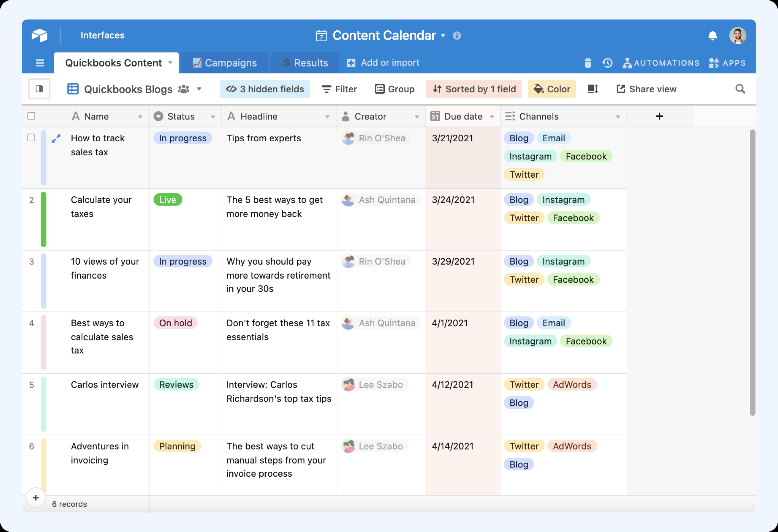Click the Name field text type icon
Screen dimensions: 778x532
point(76,116)
